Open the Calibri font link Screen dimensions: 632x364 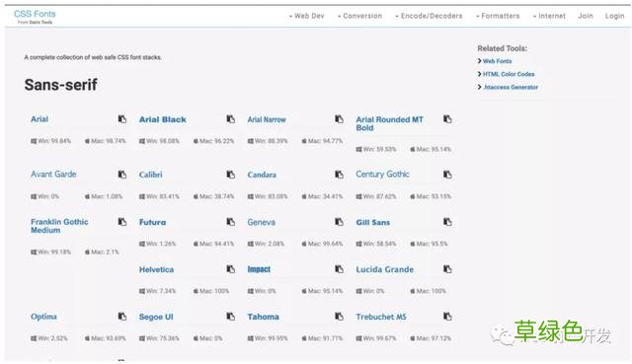(151, 175)
